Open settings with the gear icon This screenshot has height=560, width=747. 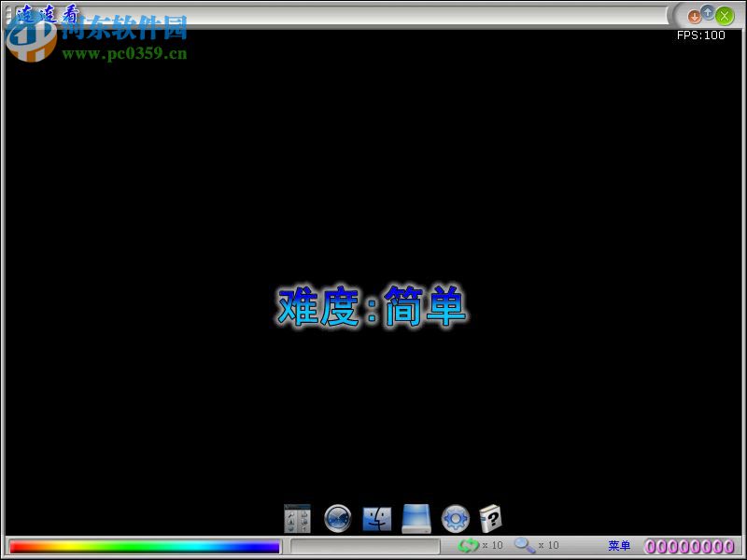click(x=456, y=519)
